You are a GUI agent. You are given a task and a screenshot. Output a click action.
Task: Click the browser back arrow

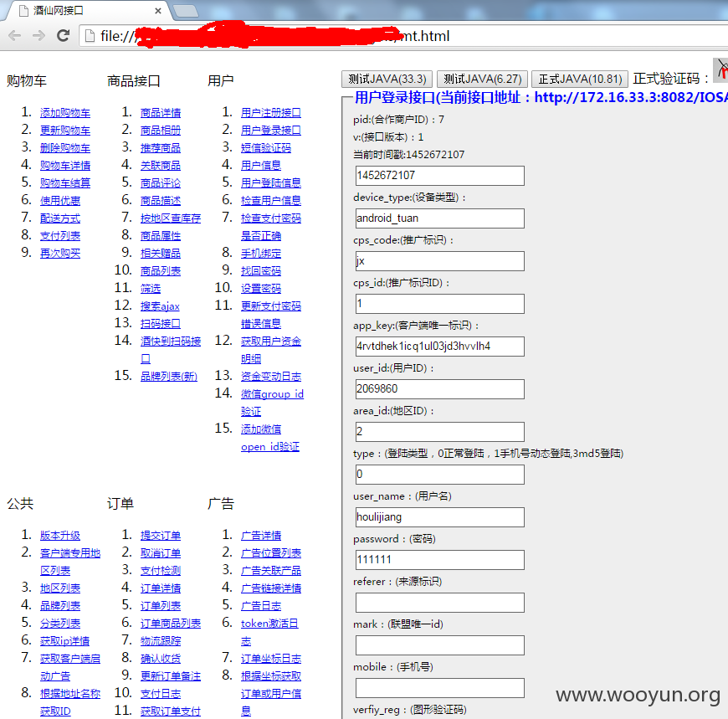coord(15,36)
